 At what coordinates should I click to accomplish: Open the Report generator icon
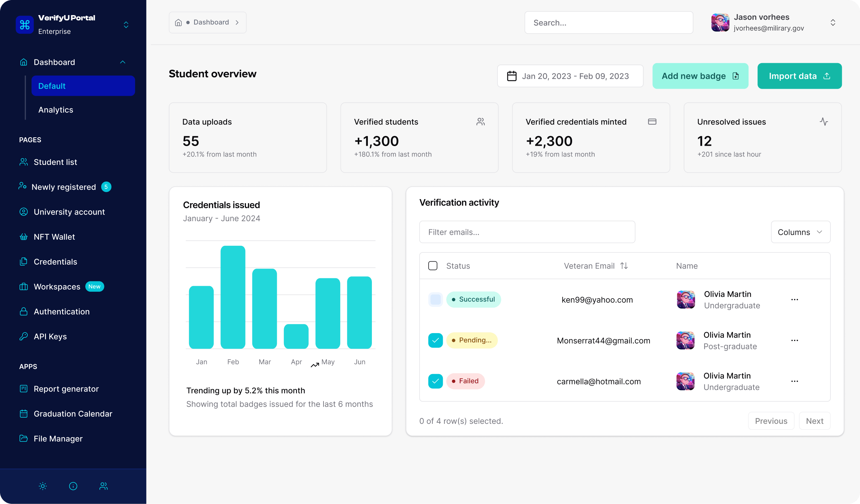pos(23,389)
